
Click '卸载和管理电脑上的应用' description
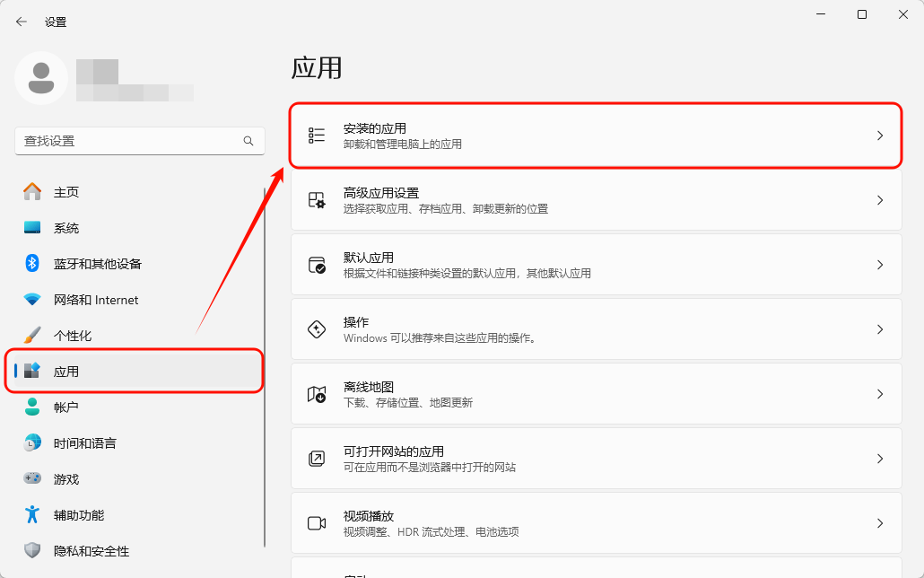point(403,144)
